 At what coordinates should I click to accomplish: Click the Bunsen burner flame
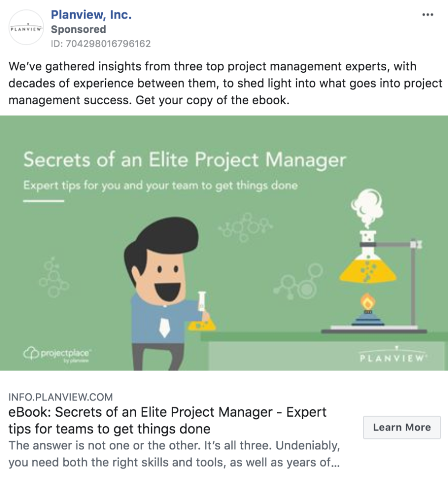pos(367,302)
